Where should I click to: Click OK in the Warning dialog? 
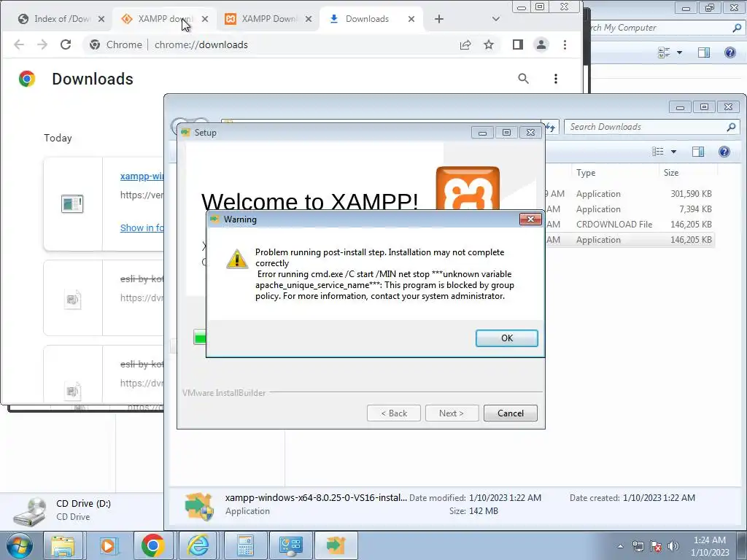506,338
